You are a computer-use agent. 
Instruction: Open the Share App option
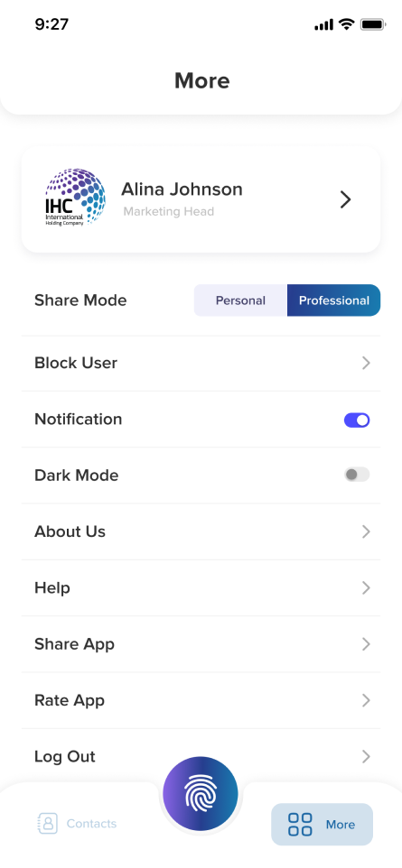pyautogui.click(x=201, y=644)
